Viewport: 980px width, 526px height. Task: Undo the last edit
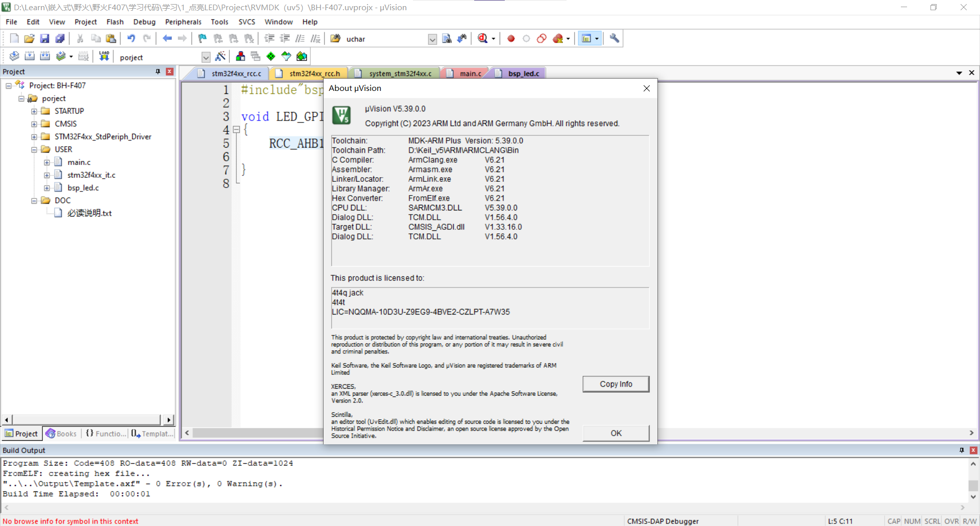[131, 38]
